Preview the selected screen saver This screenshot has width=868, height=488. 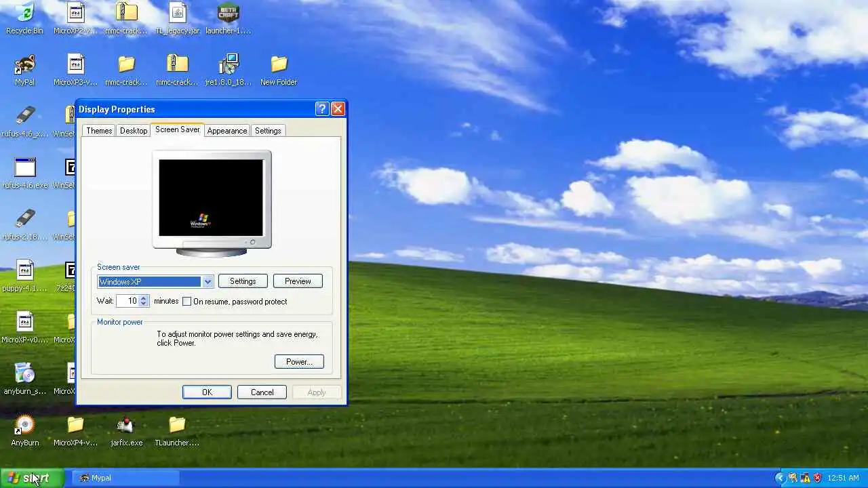coord(298,281)
